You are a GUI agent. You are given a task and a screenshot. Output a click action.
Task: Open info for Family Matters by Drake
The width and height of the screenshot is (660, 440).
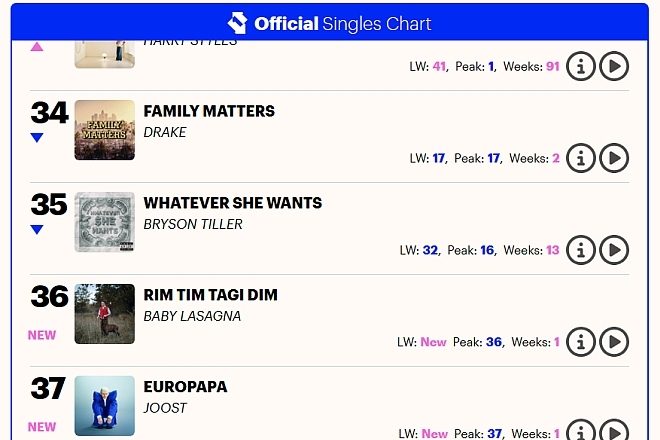[581, 158]
